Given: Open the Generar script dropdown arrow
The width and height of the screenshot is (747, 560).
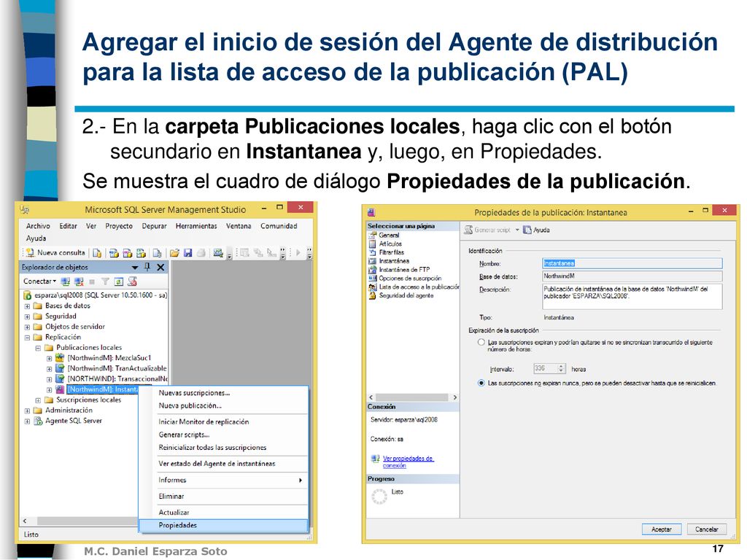Looking at the screenshot, I should (517, 230).
